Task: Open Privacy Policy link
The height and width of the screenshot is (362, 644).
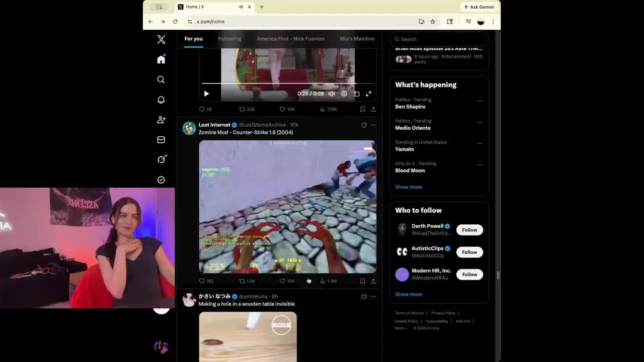Action: [x=443, y=313]
